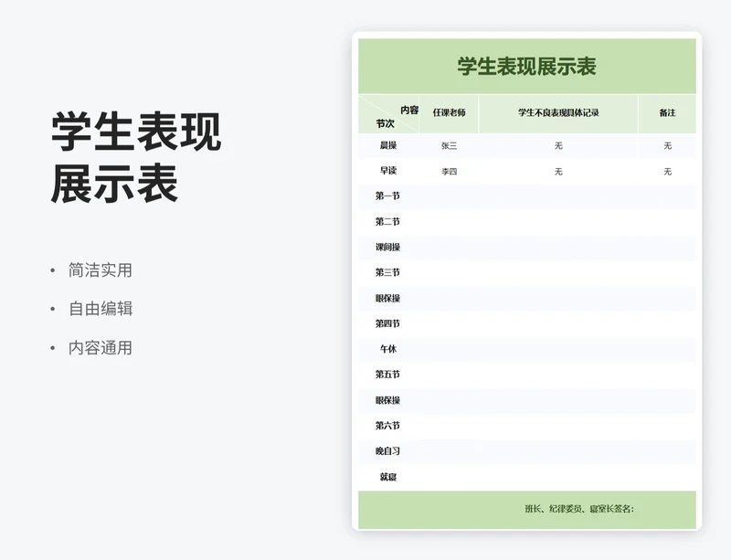
Task: Click the 第六节 row label
Action: (387, 426)
